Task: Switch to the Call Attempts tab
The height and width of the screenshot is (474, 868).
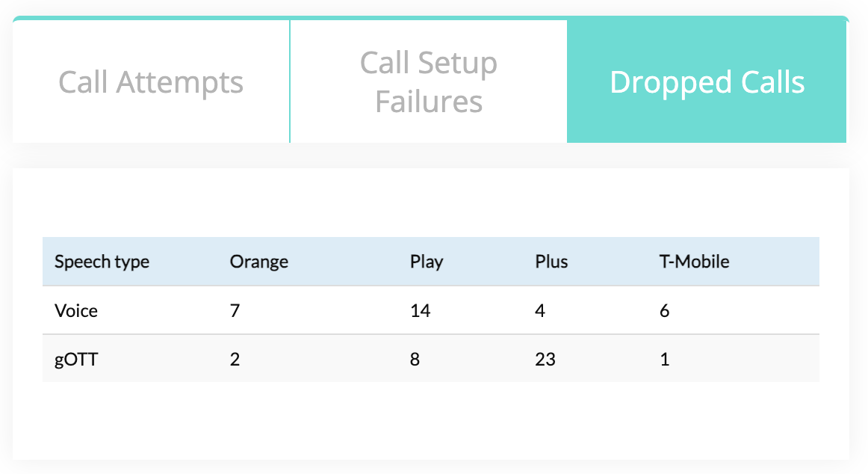Action: pos(151,82)
